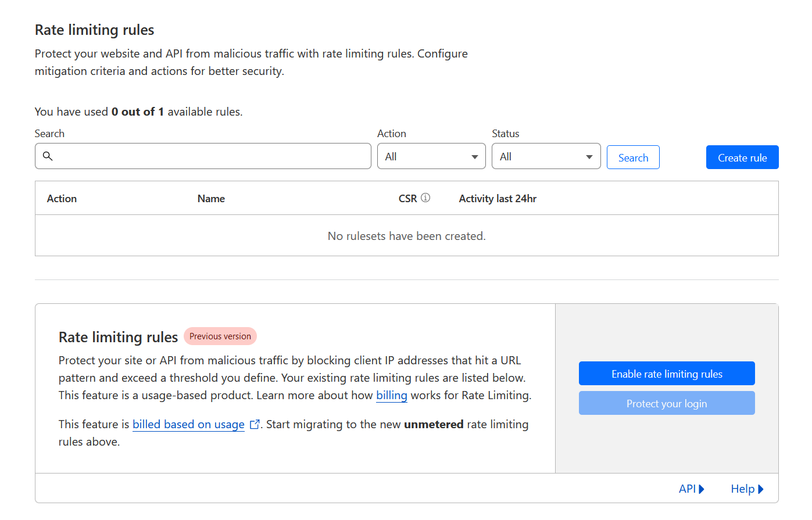Open the Help link
Screen dimensions: 812x520
(x=743, y=489)
